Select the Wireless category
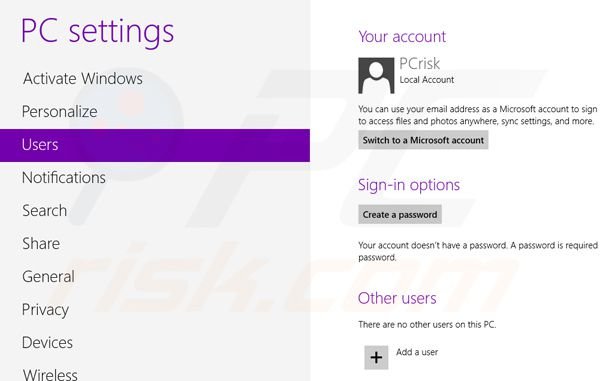 [x=50, y=374]
